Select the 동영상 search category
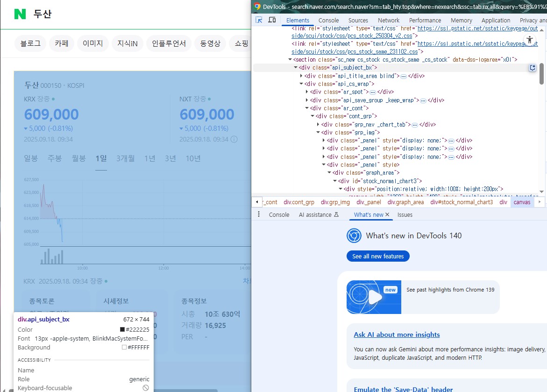The height and width of the screenshot is (392, 547). point(210,43)
